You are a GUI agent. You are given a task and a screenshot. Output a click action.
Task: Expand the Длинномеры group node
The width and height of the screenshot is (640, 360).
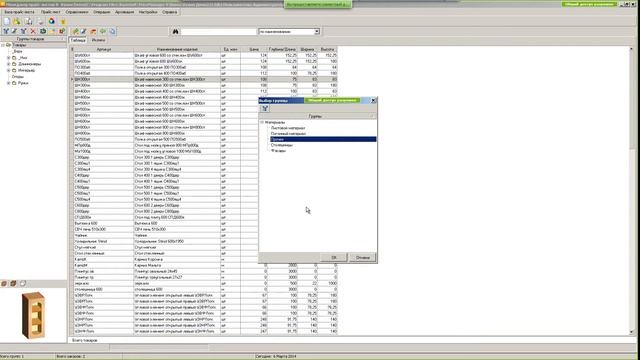click(x=9, y=64)
